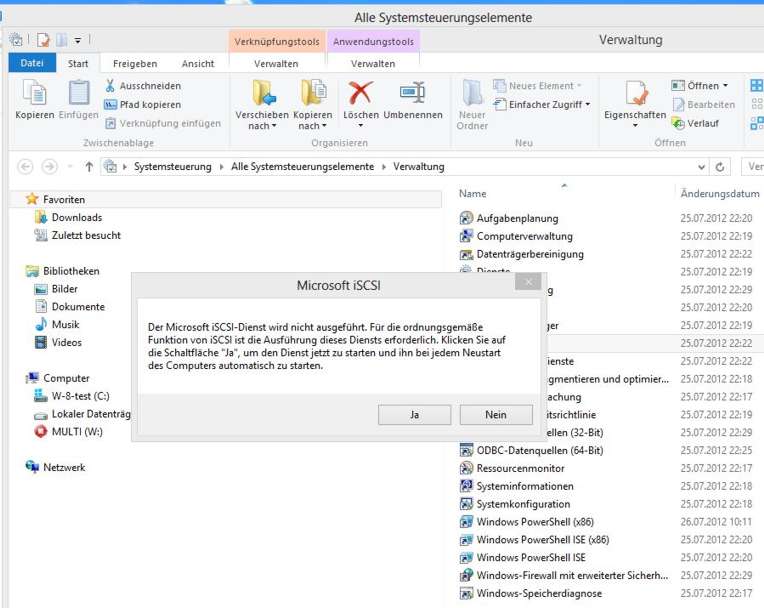
Task: Open the Öffnen dropdown in ribbon
Action: (700, 86)
